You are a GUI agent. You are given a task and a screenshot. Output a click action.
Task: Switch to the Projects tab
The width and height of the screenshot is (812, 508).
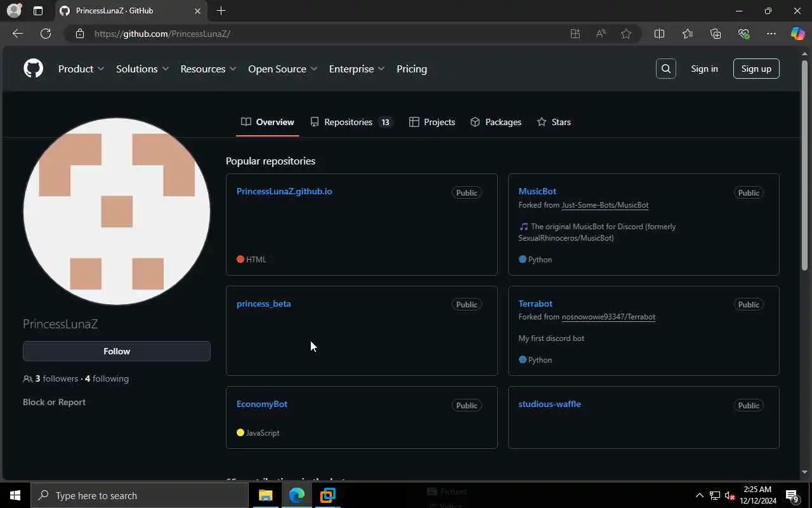[432, 122]
